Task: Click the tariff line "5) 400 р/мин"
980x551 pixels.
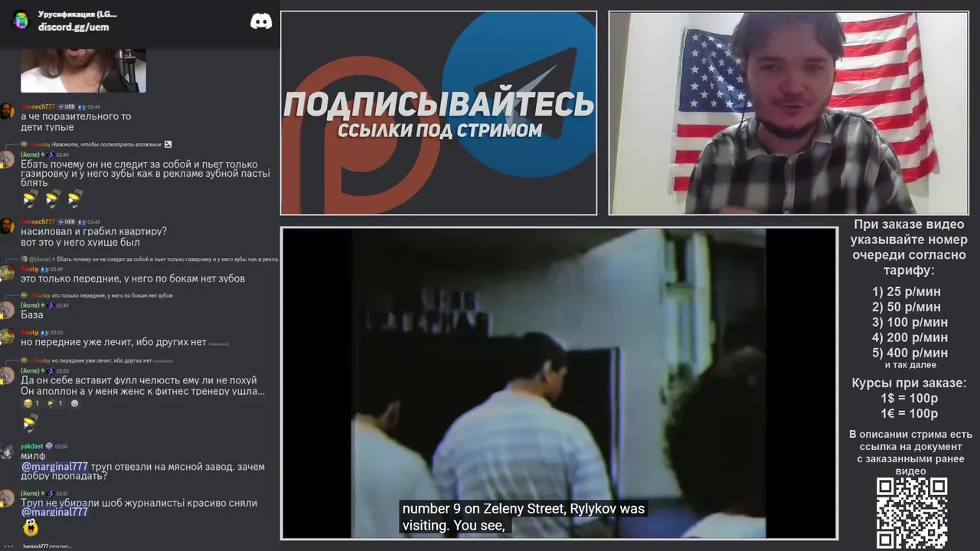Action: [x=910, y=353]
